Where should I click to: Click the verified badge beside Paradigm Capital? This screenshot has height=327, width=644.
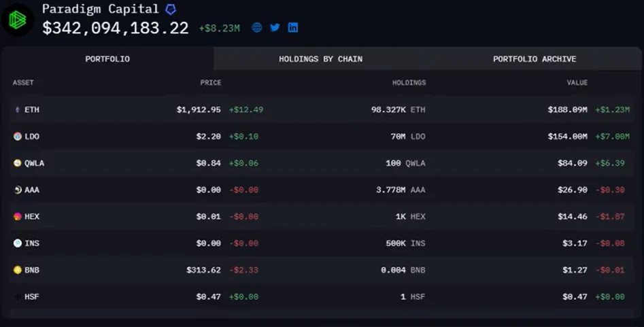point(171,10)
